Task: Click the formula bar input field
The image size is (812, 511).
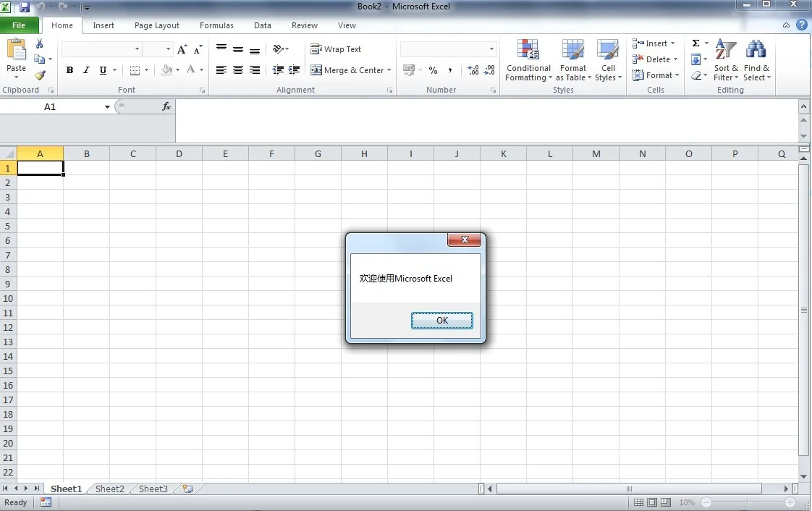Action: [x=485, y=107]
